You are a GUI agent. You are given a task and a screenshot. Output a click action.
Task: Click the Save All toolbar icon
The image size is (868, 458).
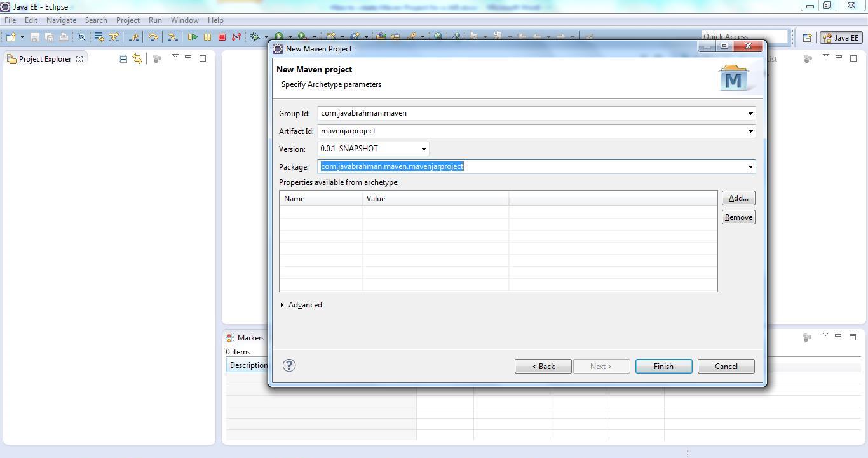(x=49, y=37)
